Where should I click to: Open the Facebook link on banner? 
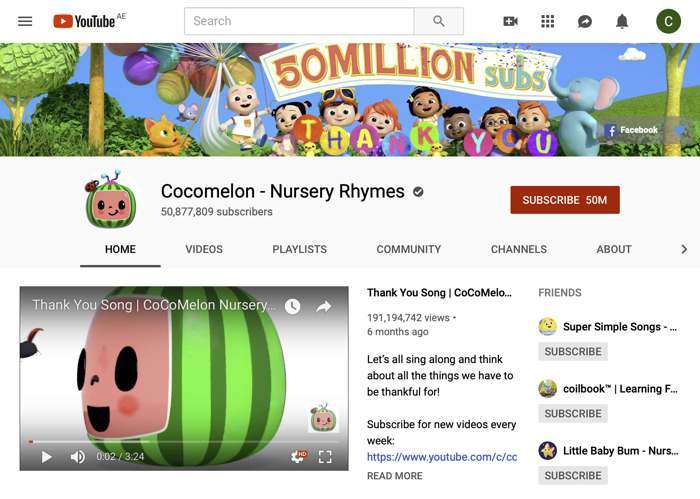(x=631, y=130)
